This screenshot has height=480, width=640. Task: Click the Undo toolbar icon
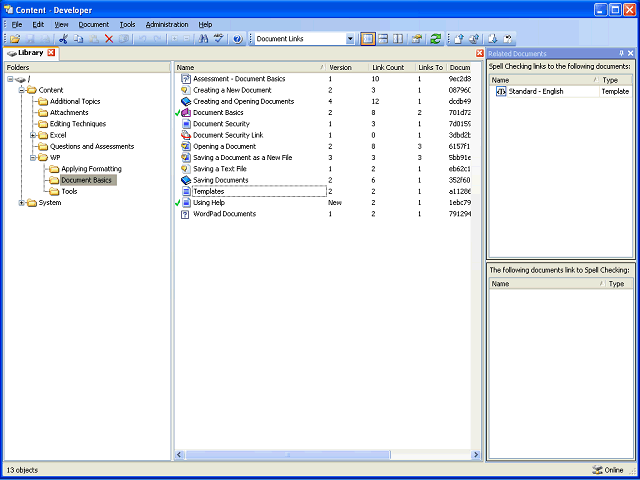point(142,39)
